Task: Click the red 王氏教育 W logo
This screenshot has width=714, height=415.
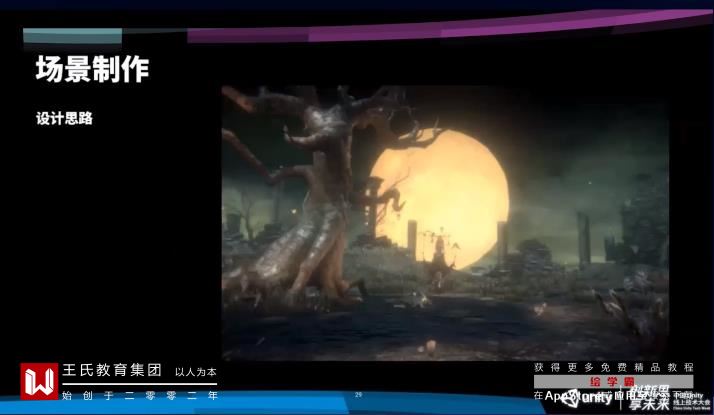Action: coord(39,381)
